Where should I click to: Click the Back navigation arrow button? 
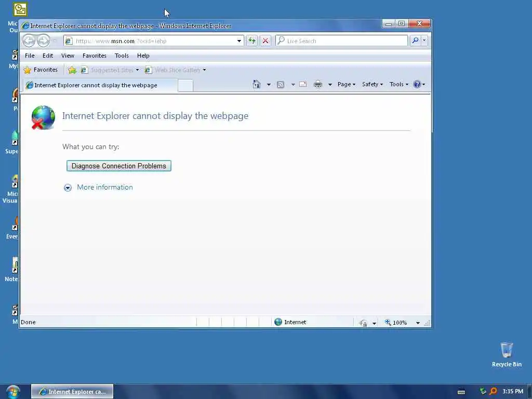click(29, 41)
